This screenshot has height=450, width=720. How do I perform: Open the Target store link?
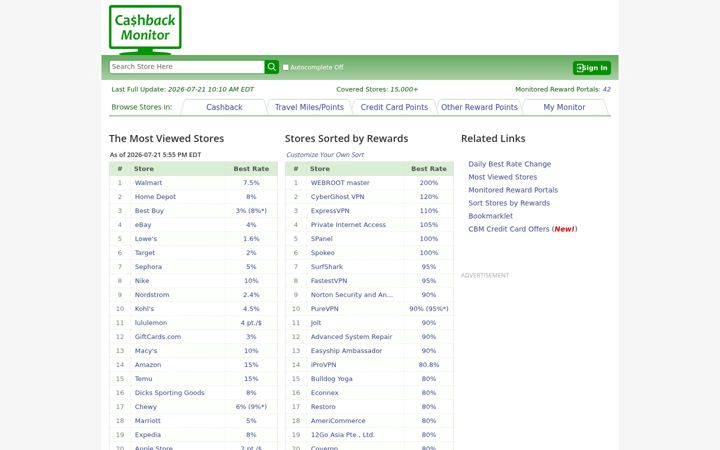pyautogui.click(x=145, y=253)
